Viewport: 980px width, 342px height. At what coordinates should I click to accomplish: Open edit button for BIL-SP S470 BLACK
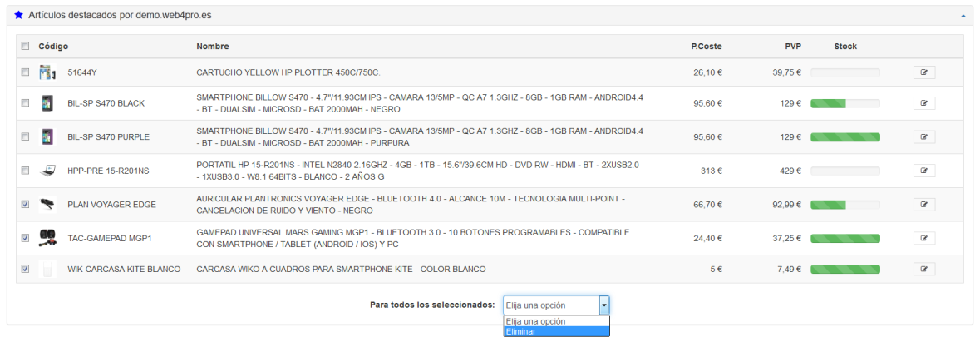(923, 103)
